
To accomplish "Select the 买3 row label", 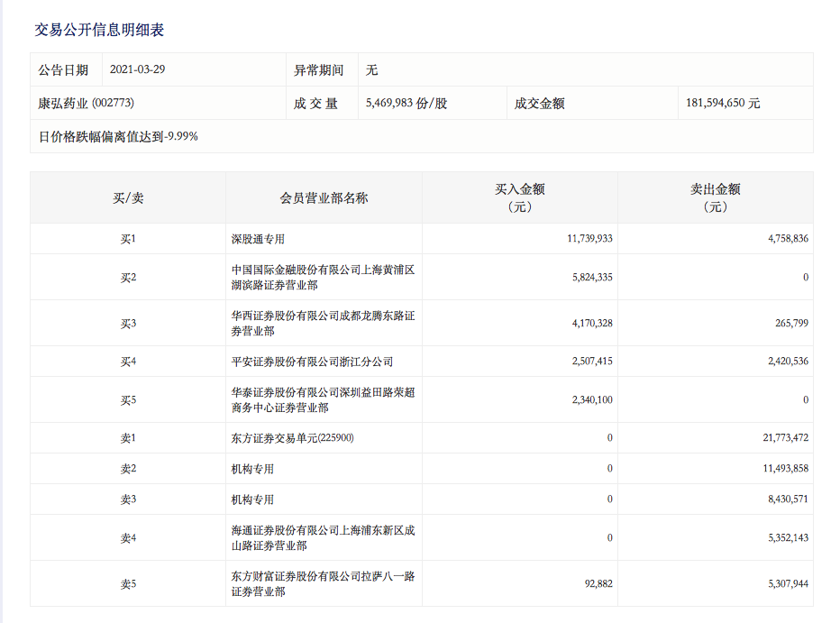I will coord(128,324).
